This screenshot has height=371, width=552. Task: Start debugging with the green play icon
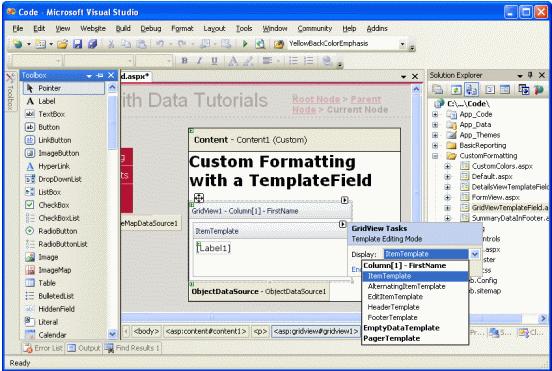245,44
